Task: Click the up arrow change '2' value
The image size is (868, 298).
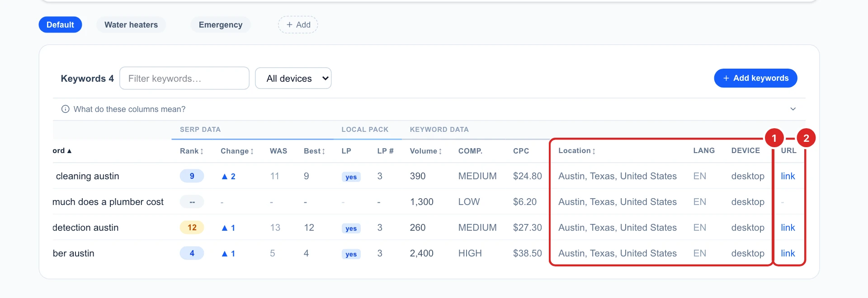Action: click(228, 177)
